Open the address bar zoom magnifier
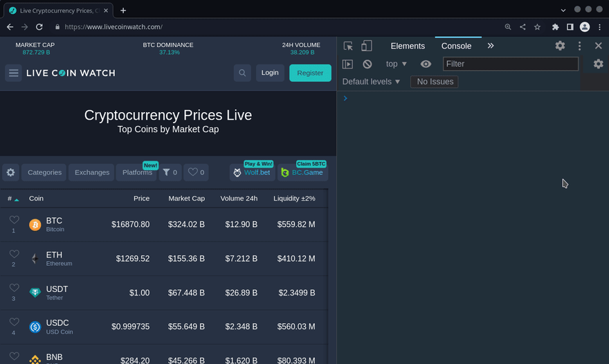Viewport: 609px width, 364px height. 508,27
